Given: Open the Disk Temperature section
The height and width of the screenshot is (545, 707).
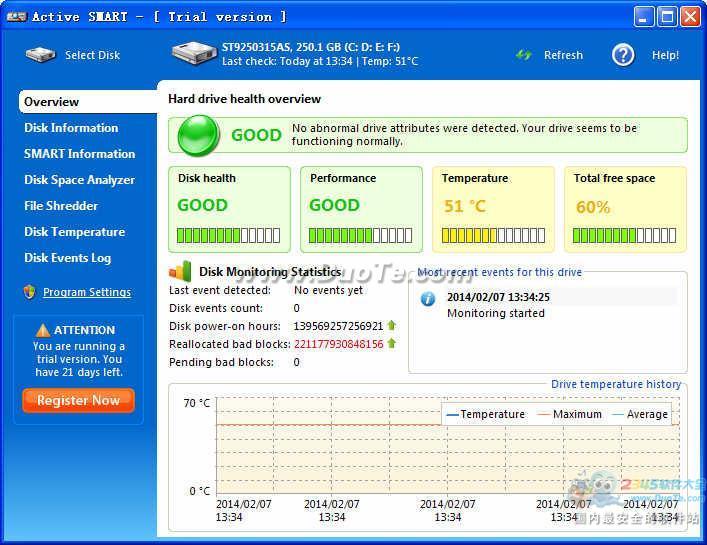Looking at the screenshot, I should pyautogui.click(x=74, y=232).
